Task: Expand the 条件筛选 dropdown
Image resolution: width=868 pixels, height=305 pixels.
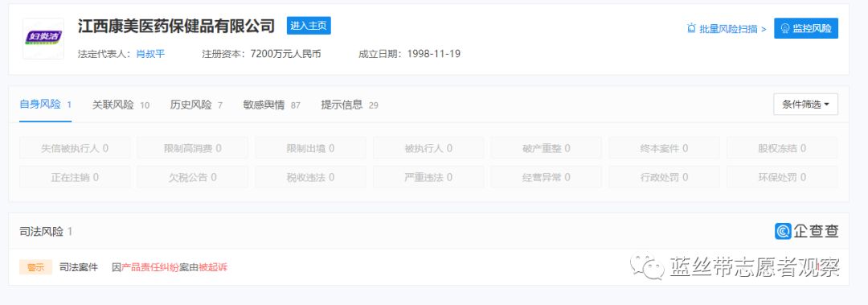Action: pyautogui.click(x=805, y=105)
